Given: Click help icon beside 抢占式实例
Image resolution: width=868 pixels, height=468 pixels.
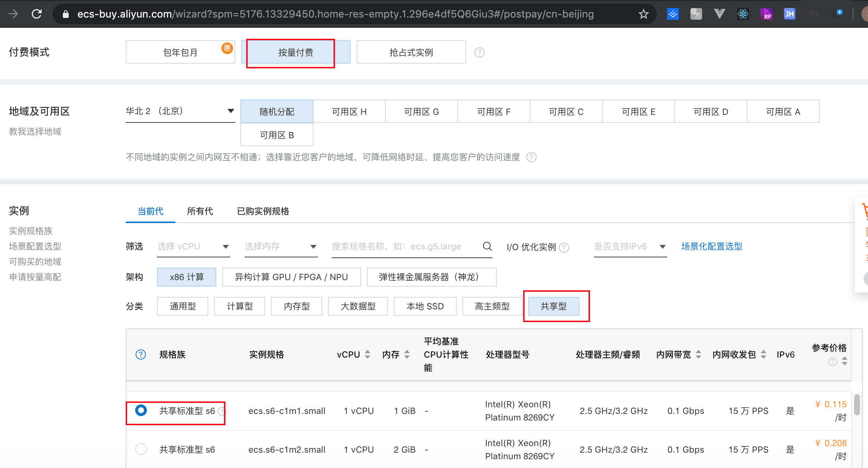Looking at the screenshot, I should point(479,53).
